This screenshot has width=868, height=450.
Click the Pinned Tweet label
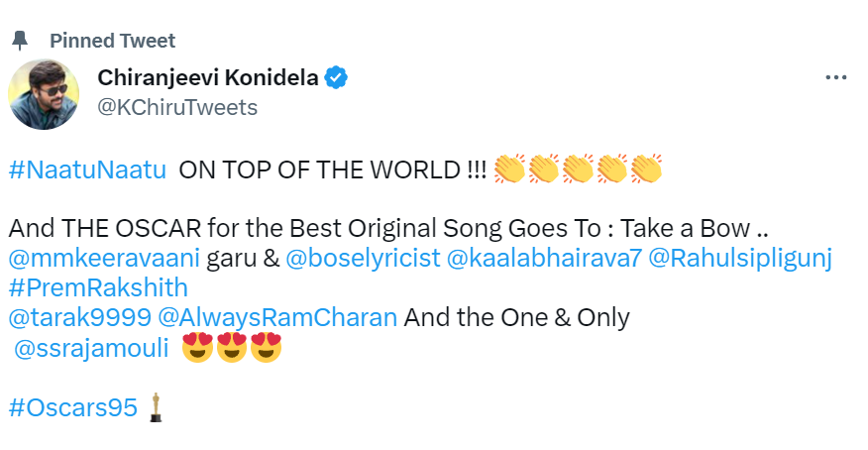pos(112,41)
